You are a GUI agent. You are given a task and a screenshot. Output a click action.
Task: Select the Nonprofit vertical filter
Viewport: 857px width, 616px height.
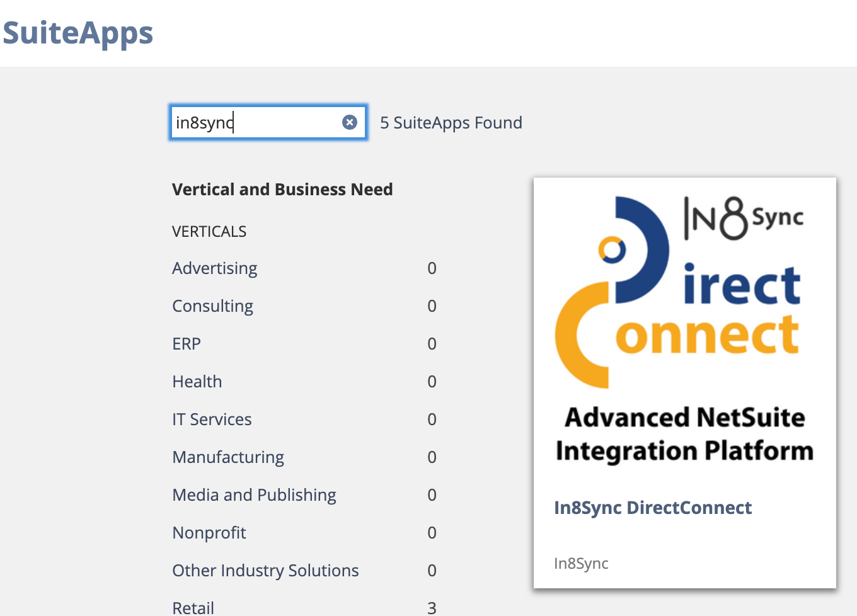(209, 533)
